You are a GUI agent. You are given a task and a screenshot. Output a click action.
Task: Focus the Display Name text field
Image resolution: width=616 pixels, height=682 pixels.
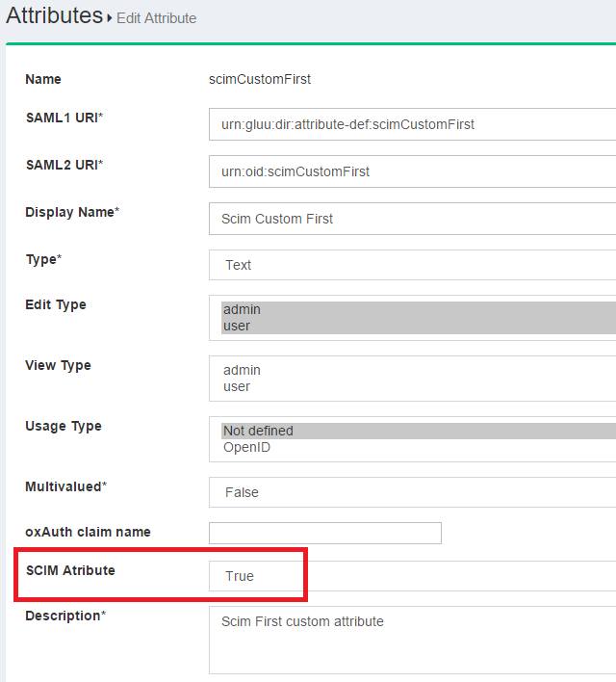tap(412, 219)
